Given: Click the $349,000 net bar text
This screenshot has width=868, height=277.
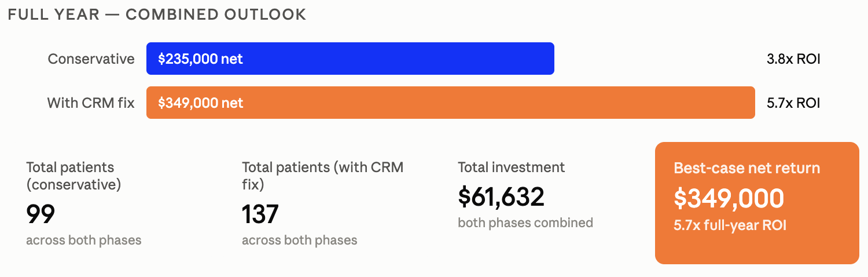Looking at the screenshot, I should [201, 103].
